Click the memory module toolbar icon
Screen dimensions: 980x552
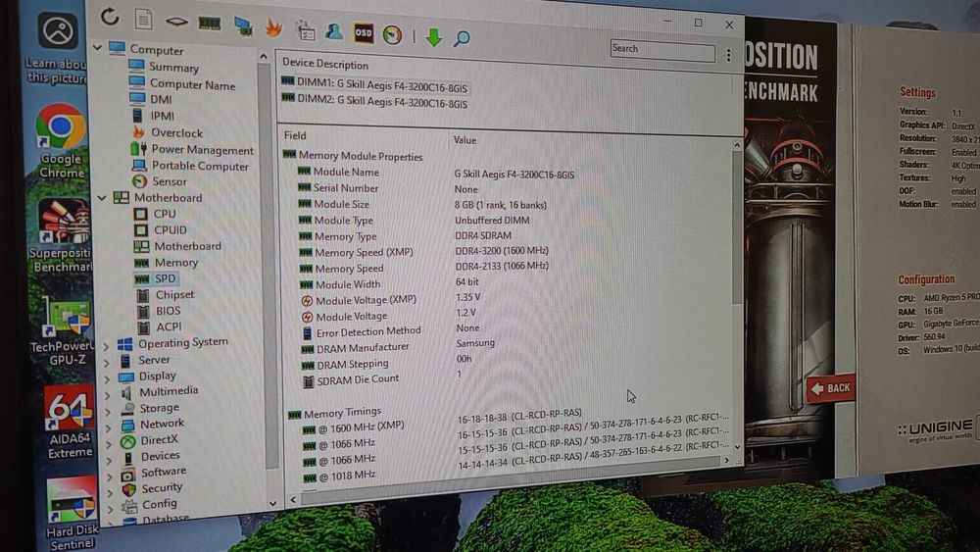[x=210, y=24]
